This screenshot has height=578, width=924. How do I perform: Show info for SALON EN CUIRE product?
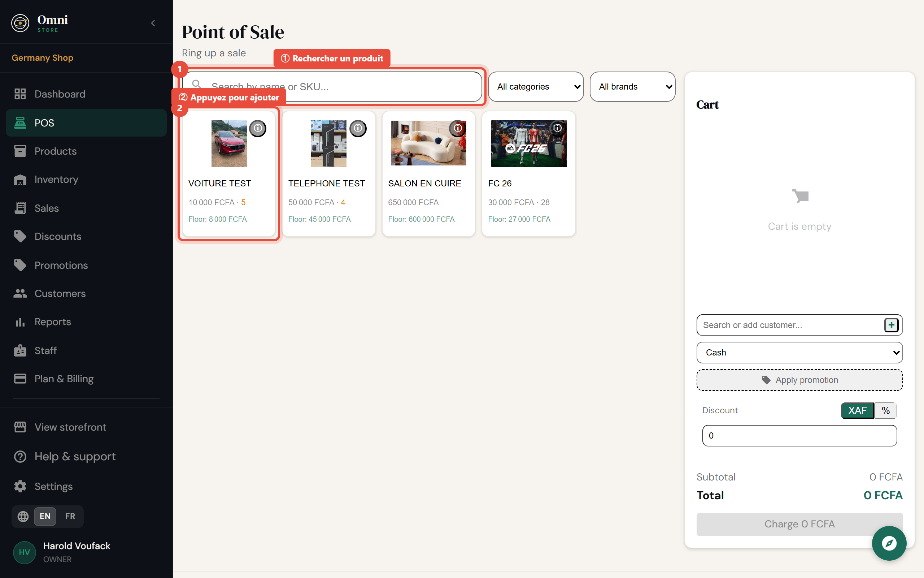(x=457, y=129)
